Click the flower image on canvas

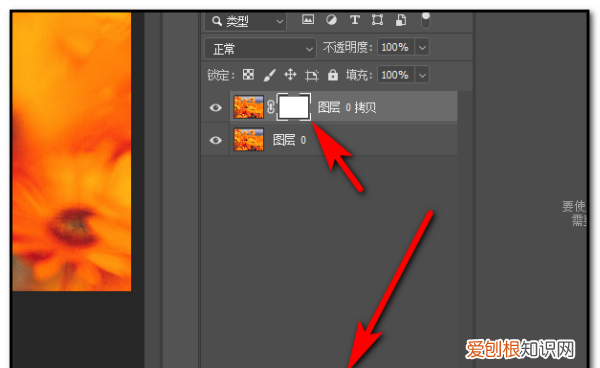(x=72, y=151)
